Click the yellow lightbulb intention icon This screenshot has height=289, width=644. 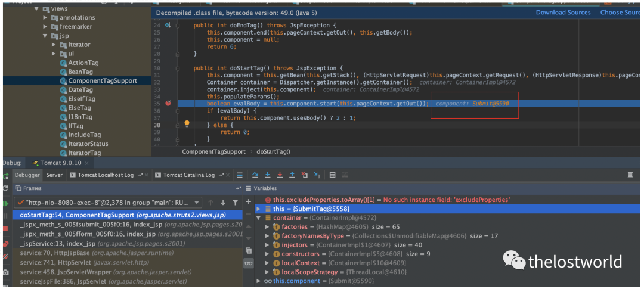186,124
